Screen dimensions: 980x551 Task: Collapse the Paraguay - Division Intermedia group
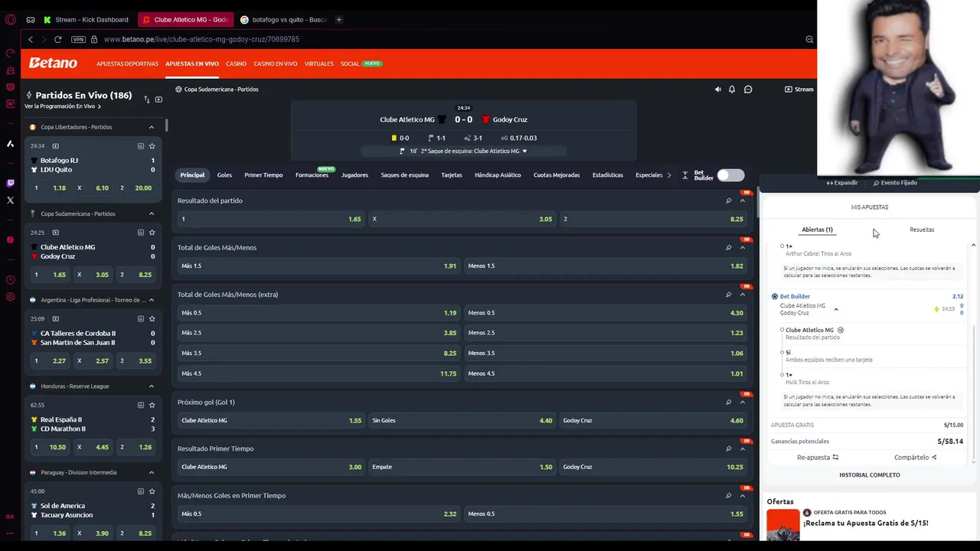(152, 472)
